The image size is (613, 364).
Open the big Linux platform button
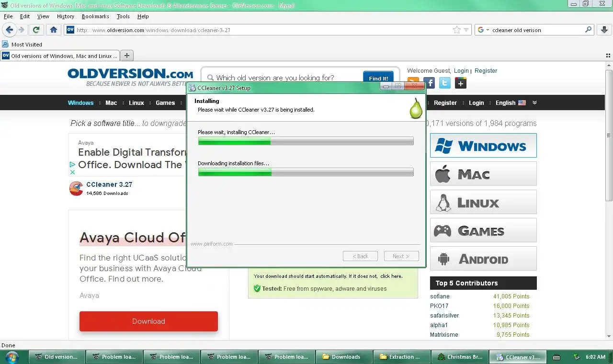coord(483,202)
